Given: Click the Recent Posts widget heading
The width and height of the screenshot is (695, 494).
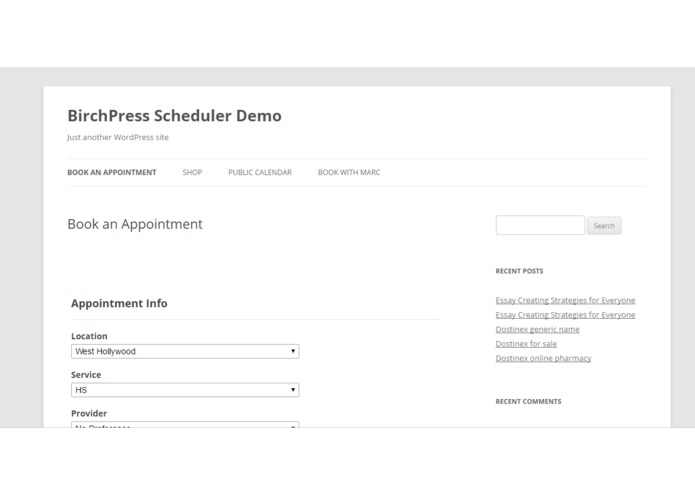Looking at the screenshot, I should [519, 271].
